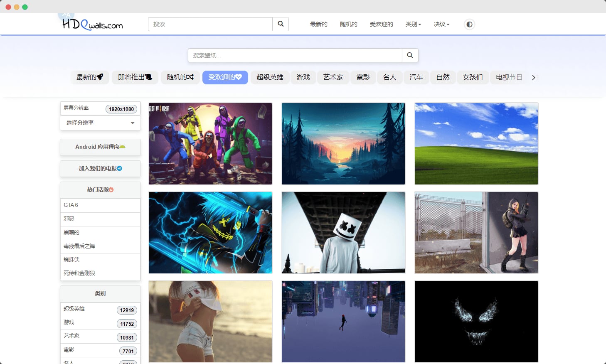This screenshot has width=606, height=364.
Task: Select the 受欢迎的 heart category pill
Action: [225, 77]
